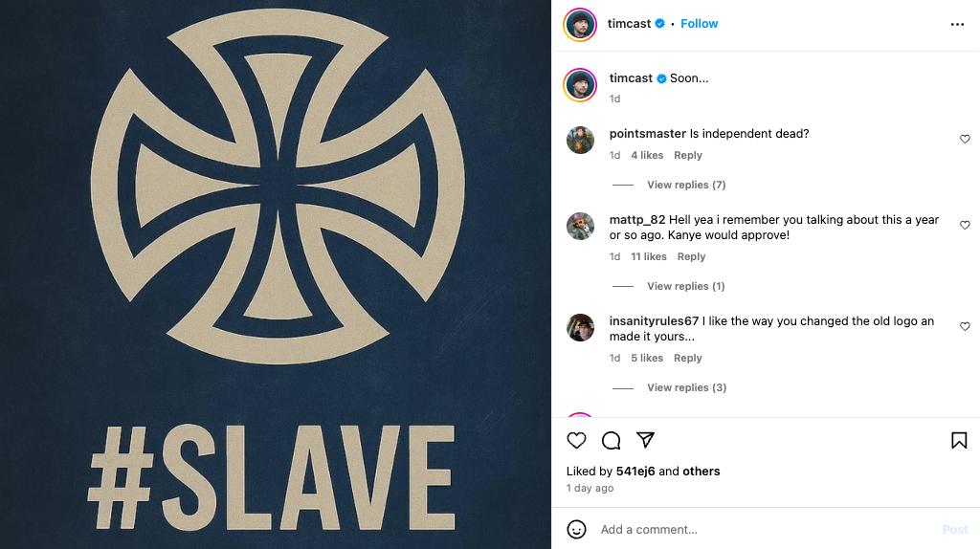Reply to pointsmaster's comment

coord(687,156)
